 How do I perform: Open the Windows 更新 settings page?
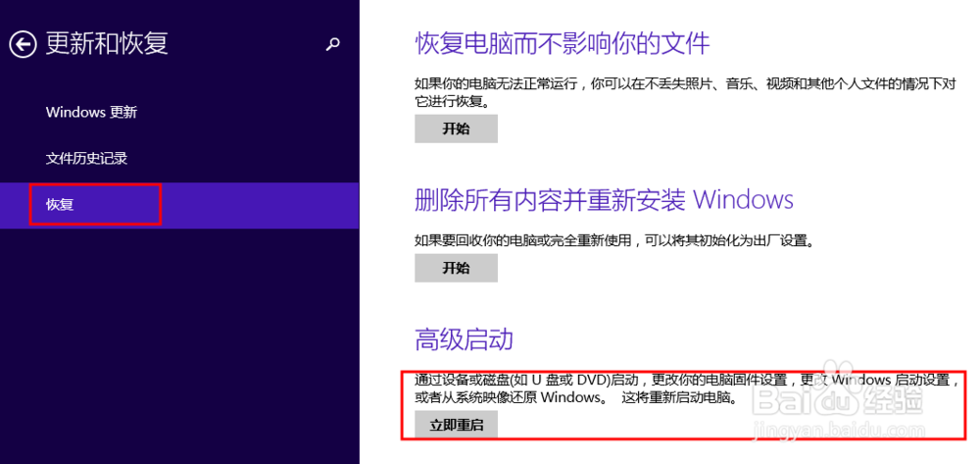coord(91,113)
